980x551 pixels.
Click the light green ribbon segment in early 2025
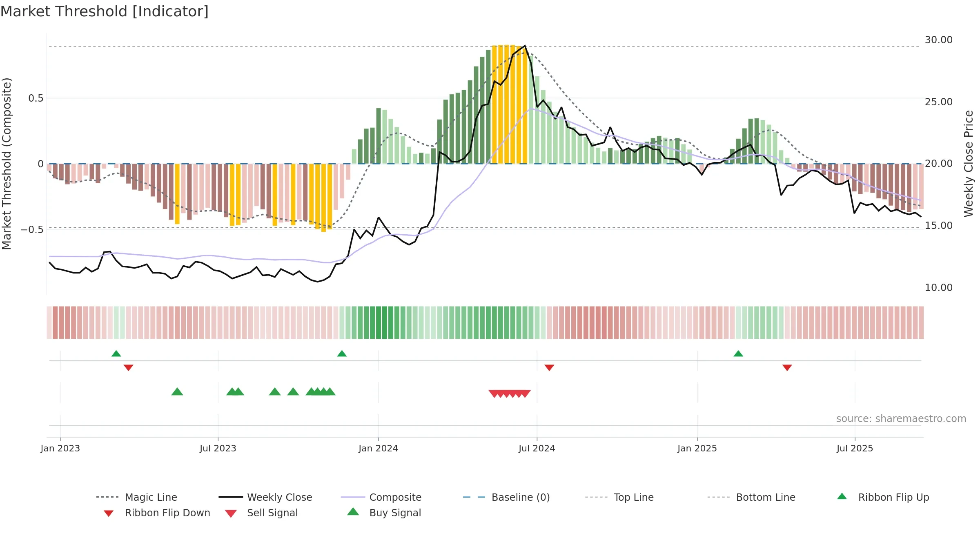[x=738, y=322]
